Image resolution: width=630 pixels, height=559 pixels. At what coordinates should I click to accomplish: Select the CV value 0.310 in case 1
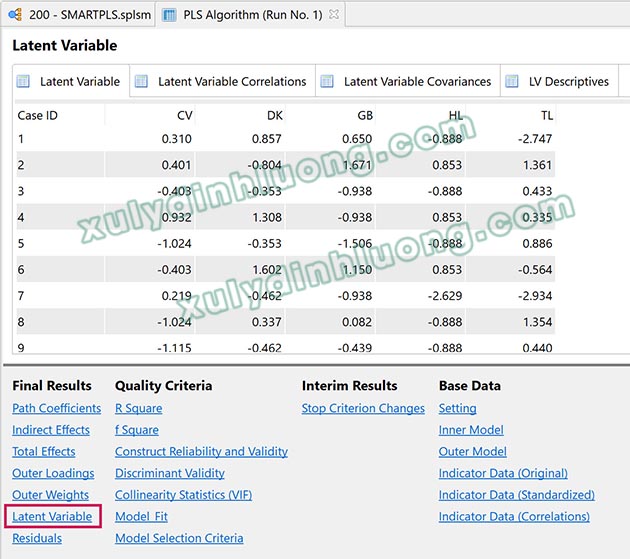click(176, 139)
